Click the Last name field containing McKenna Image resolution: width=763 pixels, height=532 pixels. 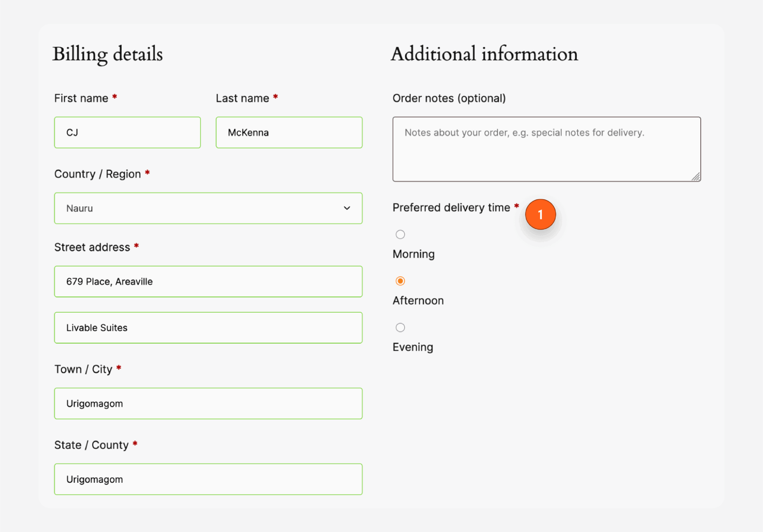click(x=289, y=132)
